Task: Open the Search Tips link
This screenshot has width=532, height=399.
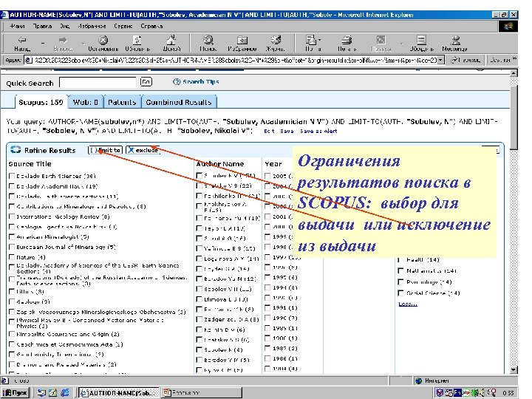Action: [x=201, y=82]
